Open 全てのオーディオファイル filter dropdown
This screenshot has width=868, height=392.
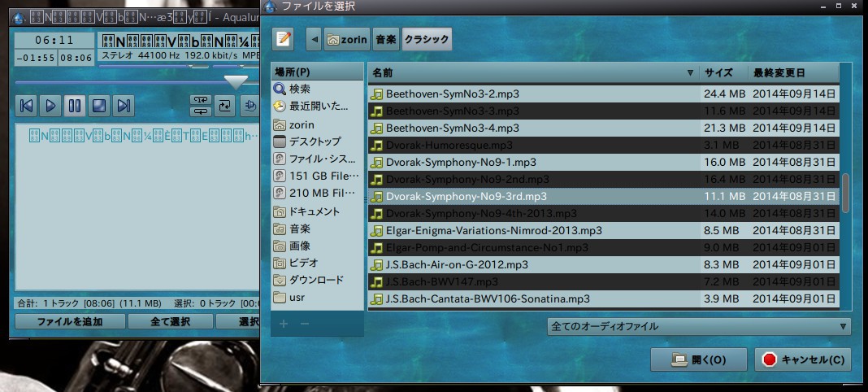point(699,327)
